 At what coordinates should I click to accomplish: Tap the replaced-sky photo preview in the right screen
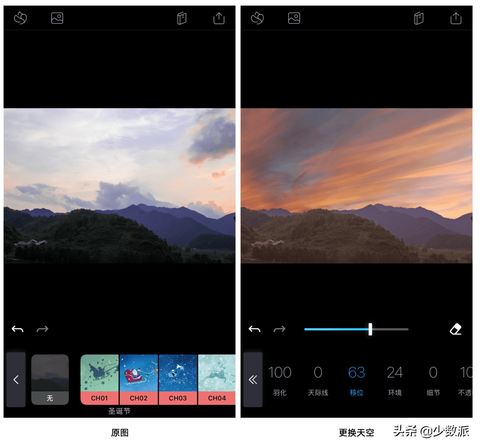pos(356,186)
